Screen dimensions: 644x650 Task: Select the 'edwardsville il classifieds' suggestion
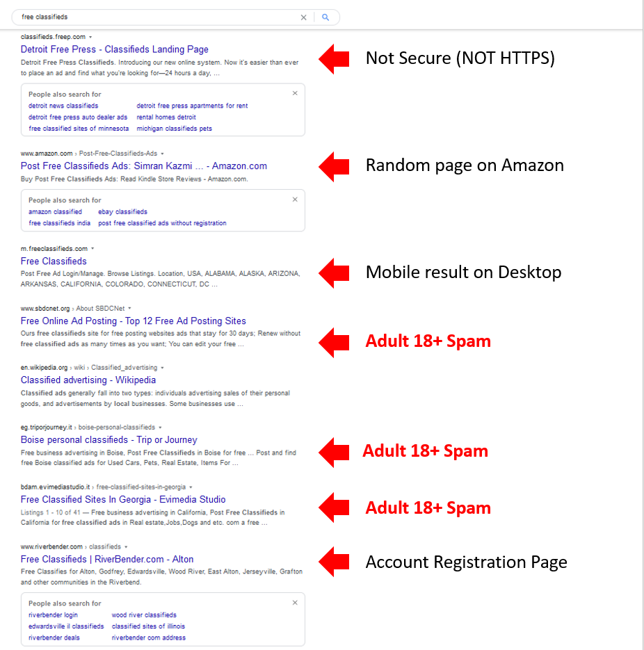tap(66, 626)
